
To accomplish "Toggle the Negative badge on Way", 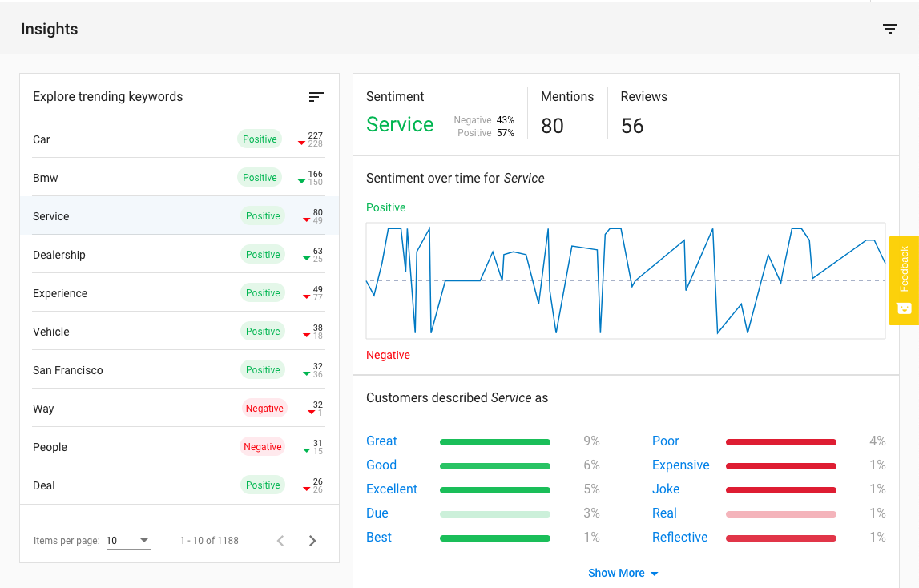I will pos(264,408).
